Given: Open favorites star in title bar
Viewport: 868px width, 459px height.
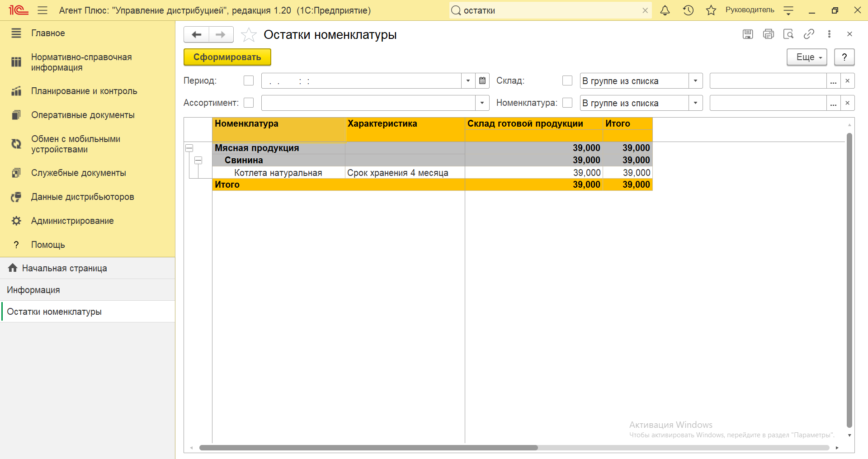Looking at the screenshot, I should [x=711, y=10].
